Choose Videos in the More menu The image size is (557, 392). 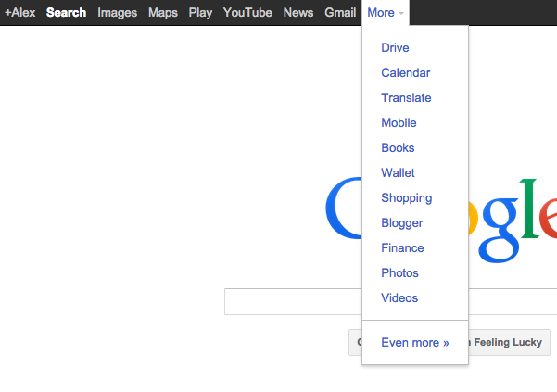(x=399, y=297)
